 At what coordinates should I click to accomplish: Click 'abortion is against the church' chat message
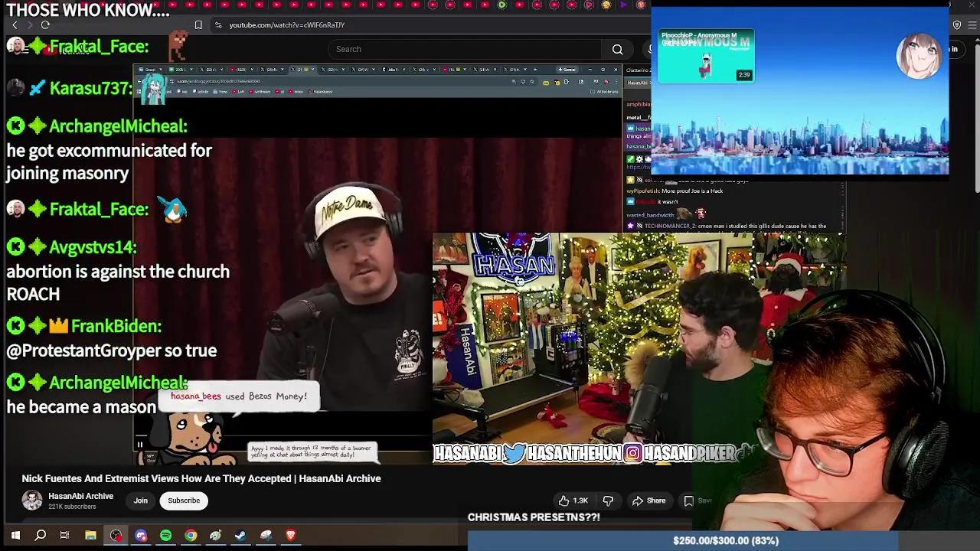pyautogui.click(x=118, y=282)
